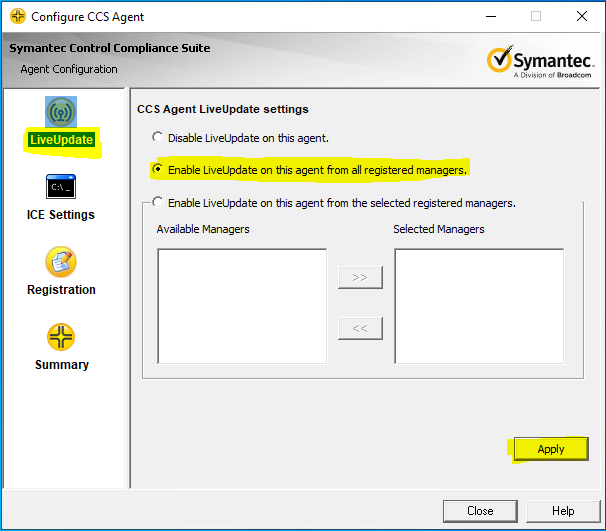
Task: Open the ICE Settings console icon
Action: click(x=61, y=187)
